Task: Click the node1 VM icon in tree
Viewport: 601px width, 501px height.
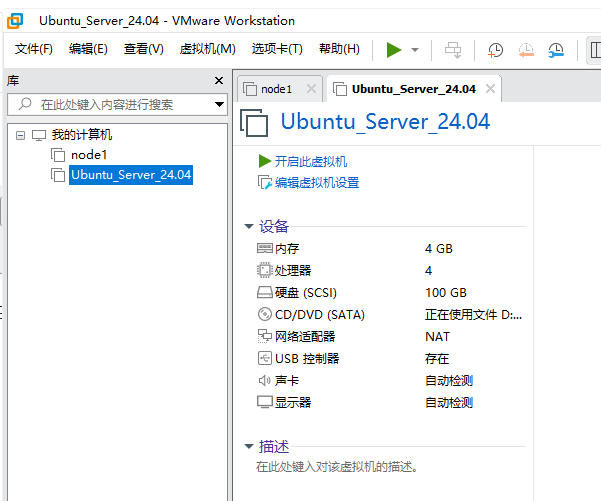Action: point(58,155)
